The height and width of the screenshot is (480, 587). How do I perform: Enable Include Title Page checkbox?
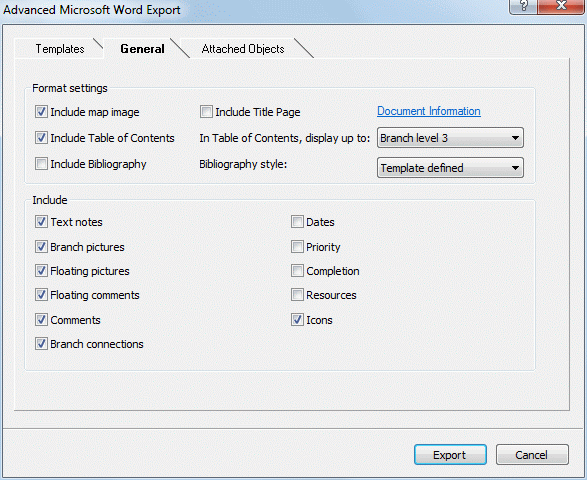coord(206,112)
